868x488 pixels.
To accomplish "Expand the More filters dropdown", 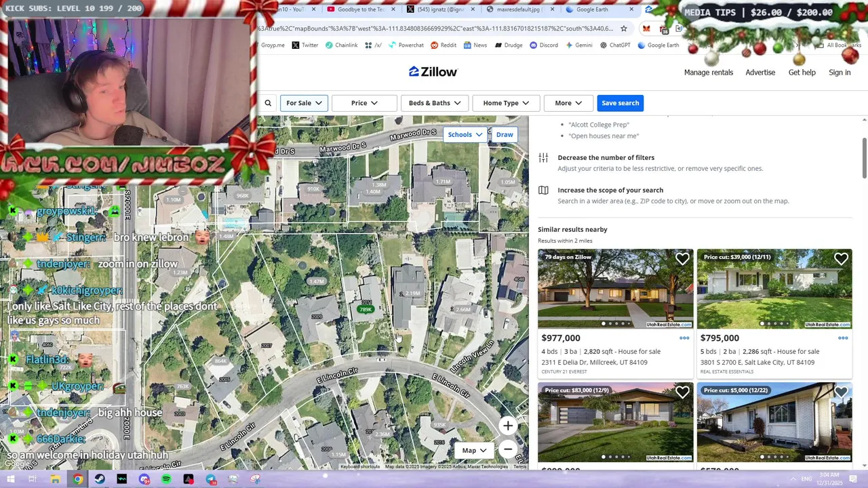I will (x=568, y=103).
